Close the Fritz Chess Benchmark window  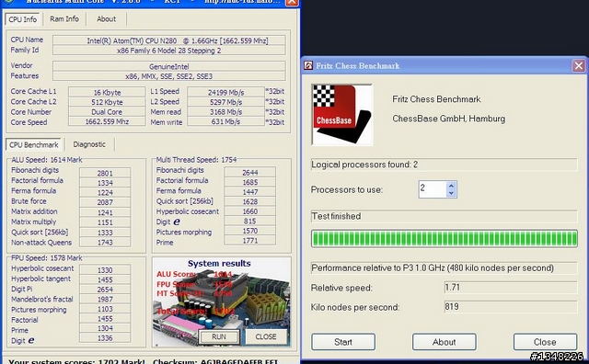pyautogui.click(x=579, y=66)
